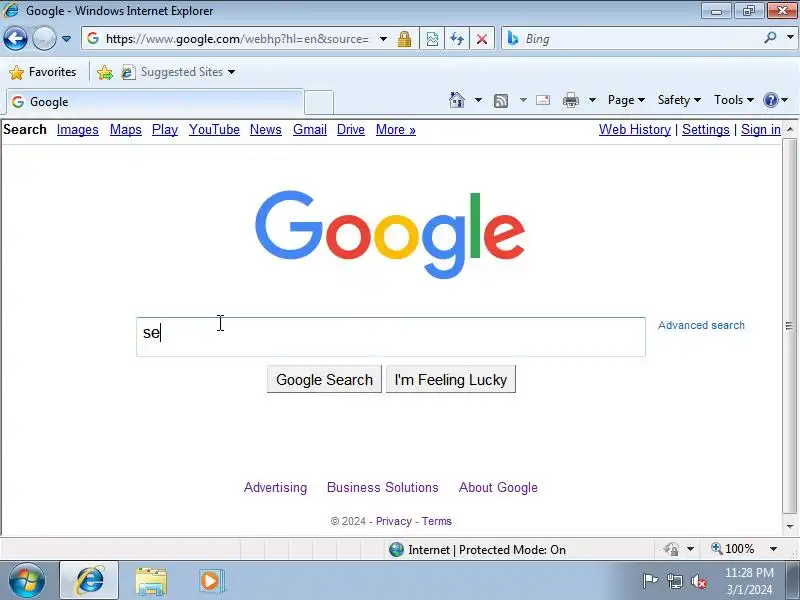Go back with the blue Back arrow
Screen dimensions: 800x600
point(15,38)
